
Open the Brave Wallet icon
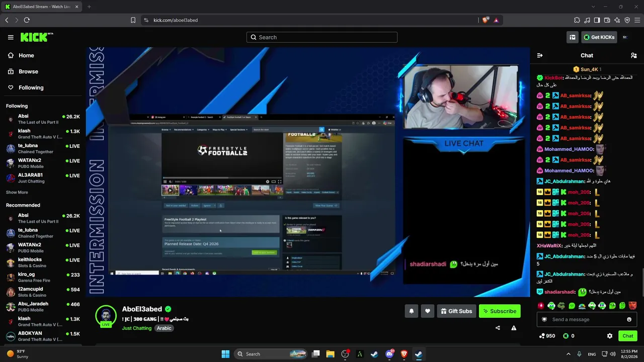(x=607, y=20)
